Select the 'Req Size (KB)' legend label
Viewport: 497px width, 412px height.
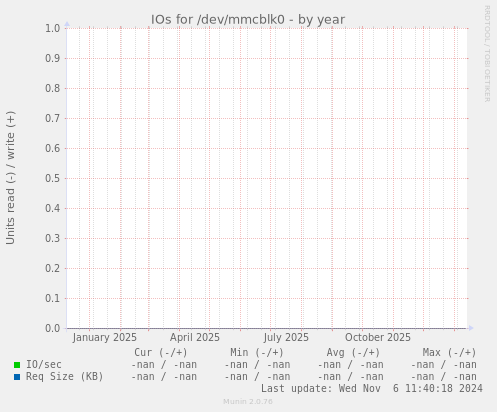[x=65, y=377]
